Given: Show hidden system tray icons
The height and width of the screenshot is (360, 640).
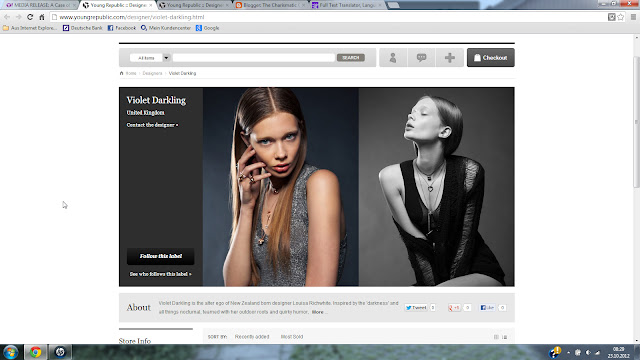Looking at the screenshot, I should pyautogui.click(x=568, y=352).
